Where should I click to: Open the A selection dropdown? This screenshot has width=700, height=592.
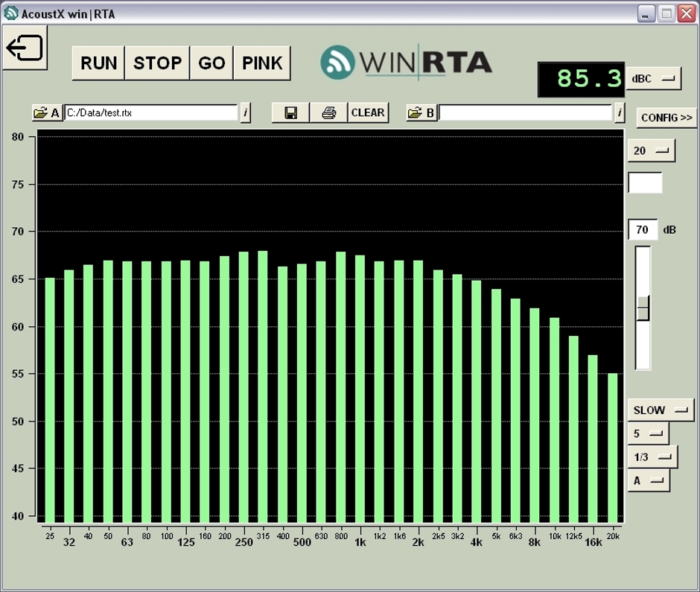tap(649, 481)
